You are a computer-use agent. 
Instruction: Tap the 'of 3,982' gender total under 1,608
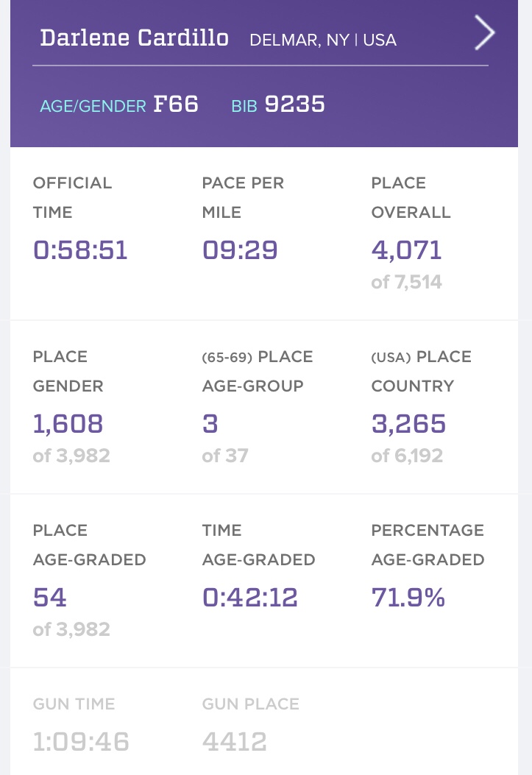pos(71,456)
